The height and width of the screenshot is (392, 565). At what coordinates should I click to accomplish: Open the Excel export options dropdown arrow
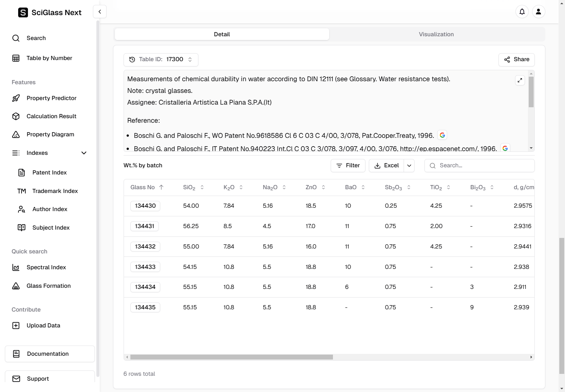point(409,165)
